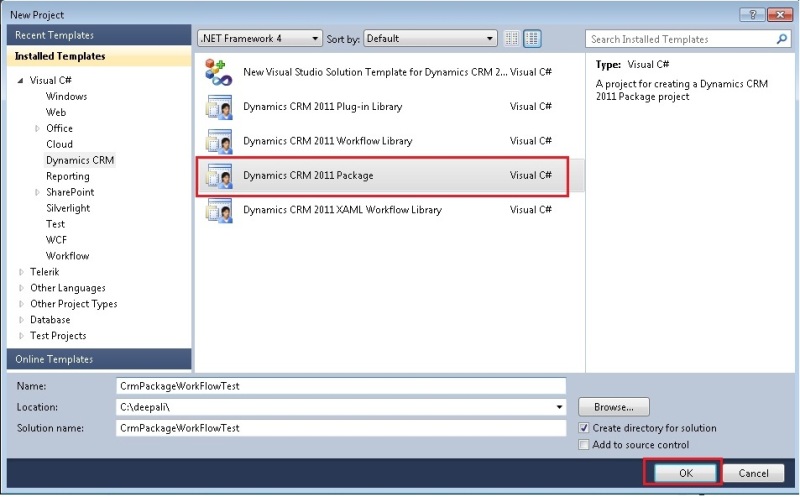
Task: Select the Silverlight category
Action: point(68,208)
